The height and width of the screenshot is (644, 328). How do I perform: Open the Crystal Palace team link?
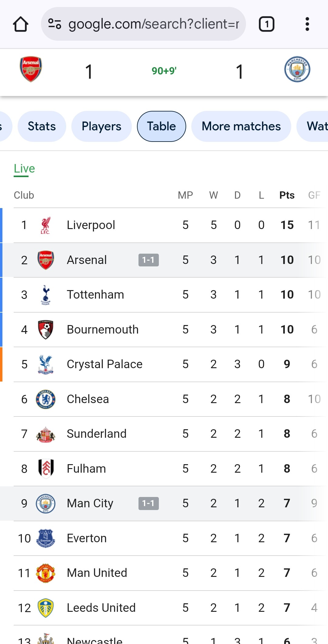click(104, 364)
